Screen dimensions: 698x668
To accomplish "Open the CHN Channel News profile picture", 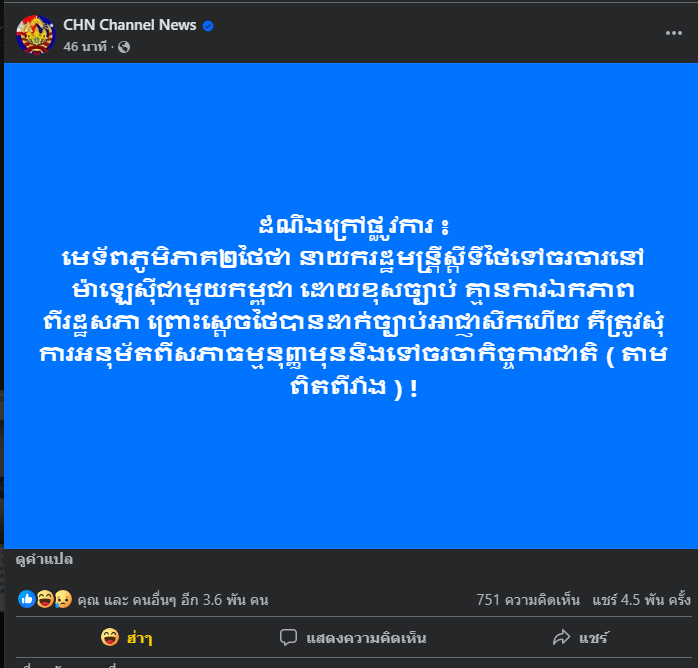I will 36,35.
